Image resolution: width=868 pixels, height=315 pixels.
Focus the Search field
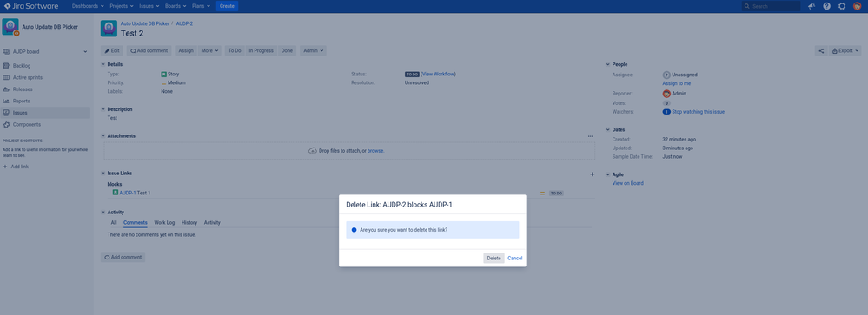tap(772, 6)
